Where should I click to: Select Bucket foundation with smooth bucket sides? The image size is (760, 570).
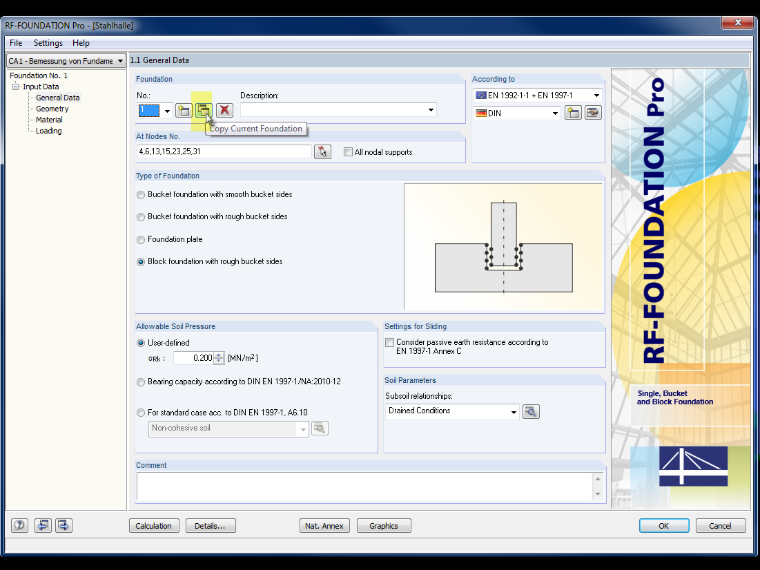[141, 195]
